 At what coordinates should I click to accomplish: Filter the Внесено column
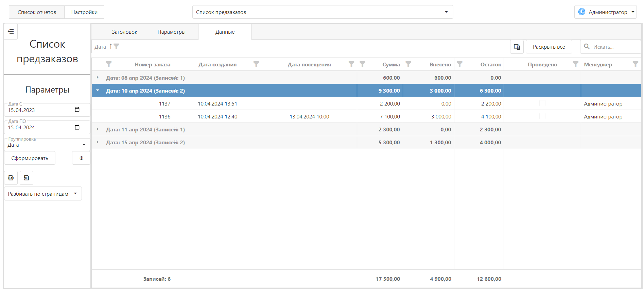[408, 64]
